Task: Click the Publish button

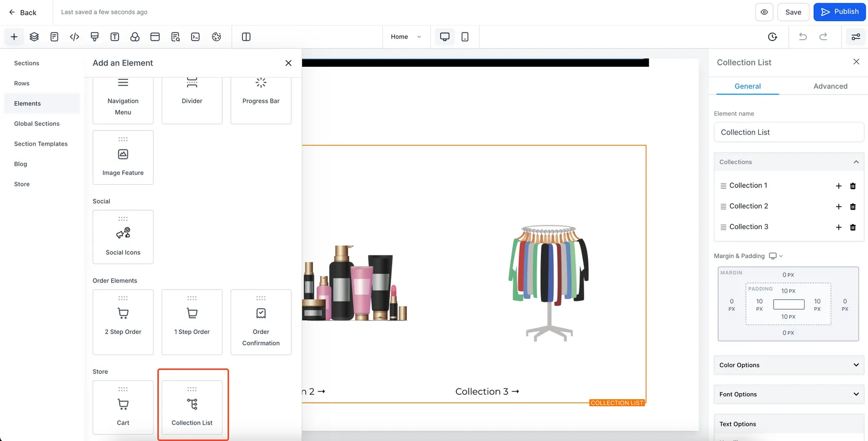Action: pos(839,12)
